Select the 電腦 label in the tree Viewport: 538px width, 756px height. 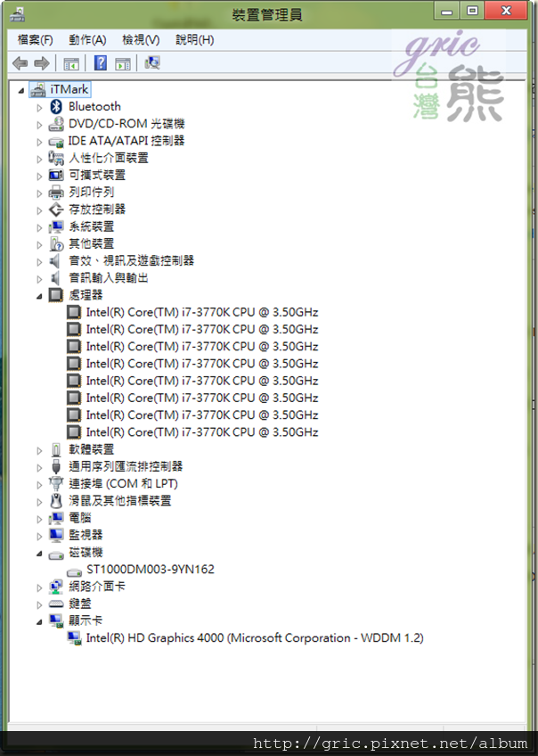[x=80, y=518]
